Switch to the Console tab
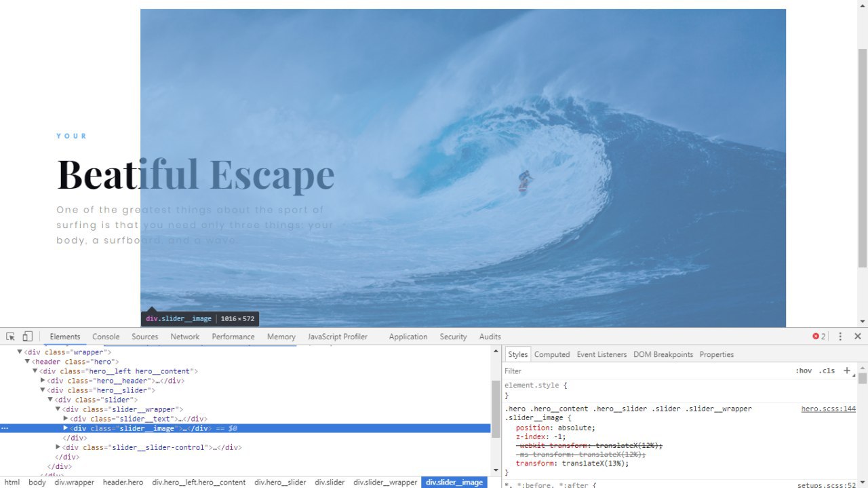The width and height of the screenshot is (868, 488). point(106,337)
